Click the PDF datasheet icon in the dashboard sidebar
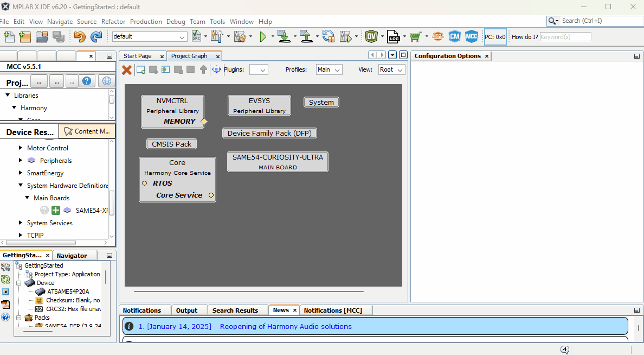 pos(5,305)
